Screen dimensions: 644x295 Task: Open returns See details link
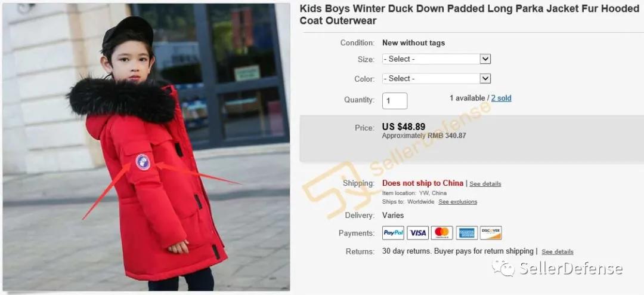(558, 252)
